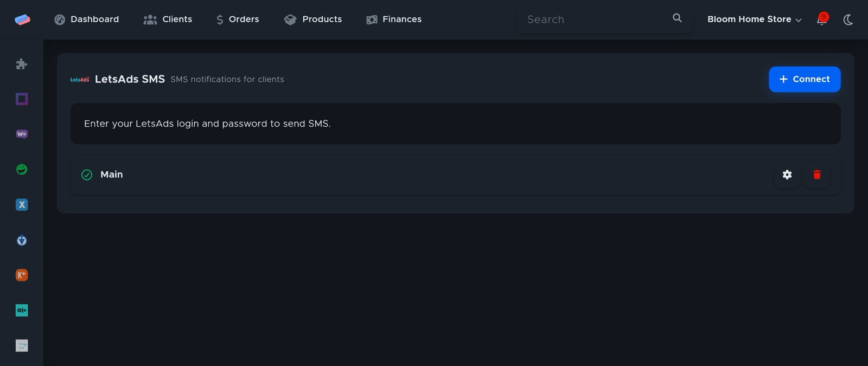Open the Orders section
Screen dimensions: 868x366
point(238,20)
